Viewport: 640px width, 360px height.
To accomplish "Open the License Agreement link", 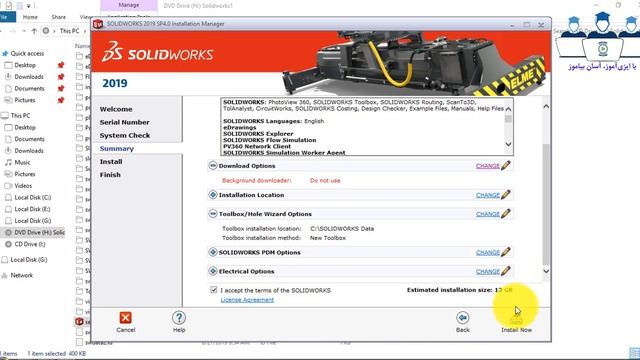I will tap(247, 300).
